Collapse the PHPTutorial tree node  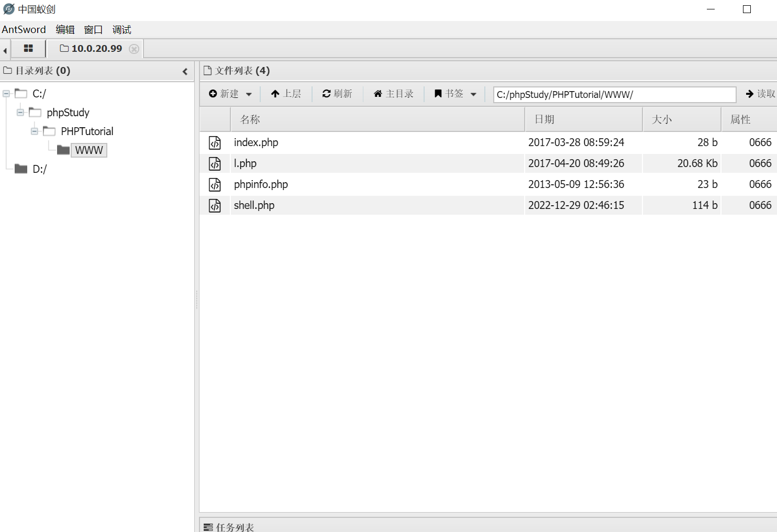[x=35, y=131]
